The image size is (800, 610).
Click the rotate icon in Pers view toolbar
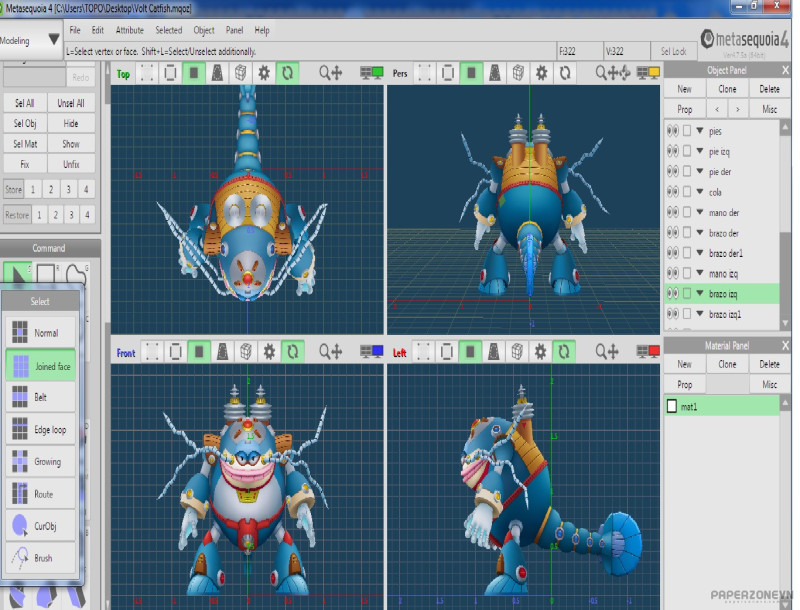565,73
